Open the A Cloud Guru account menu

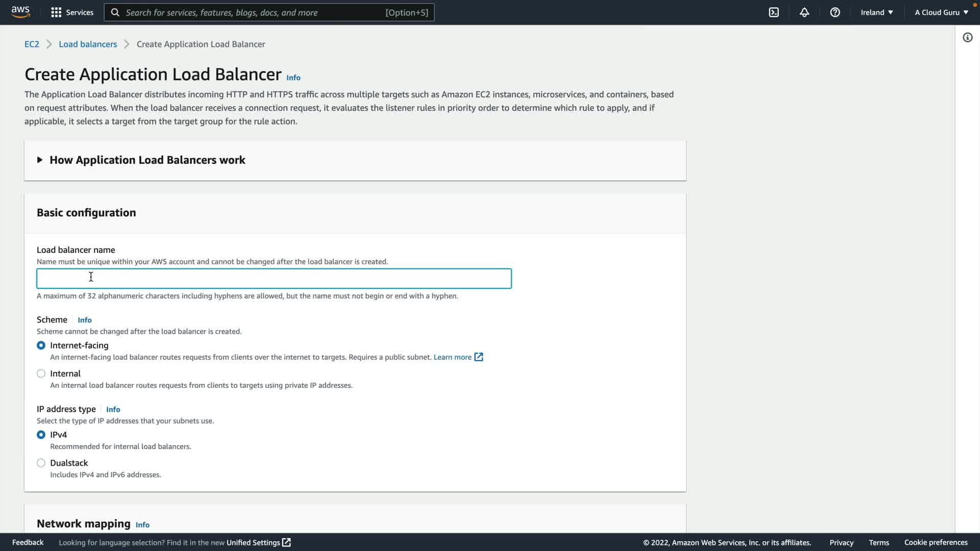coord(941,12)
